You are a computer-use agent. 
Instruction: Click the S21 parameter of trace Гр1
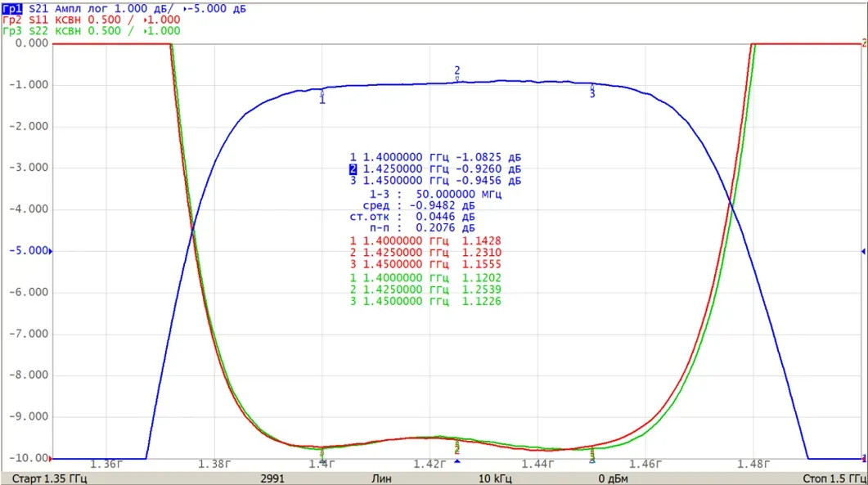pyautogui.click(x=38, y=9)
